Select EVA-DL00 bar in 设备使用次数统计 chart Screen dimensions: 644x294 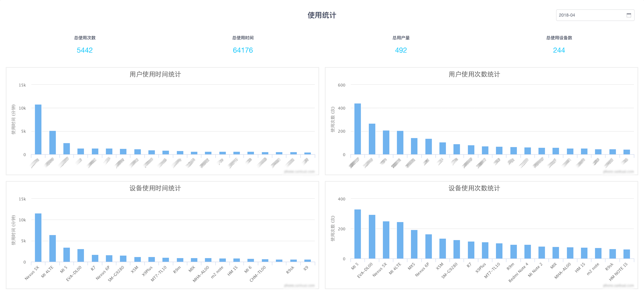point(372,237)
